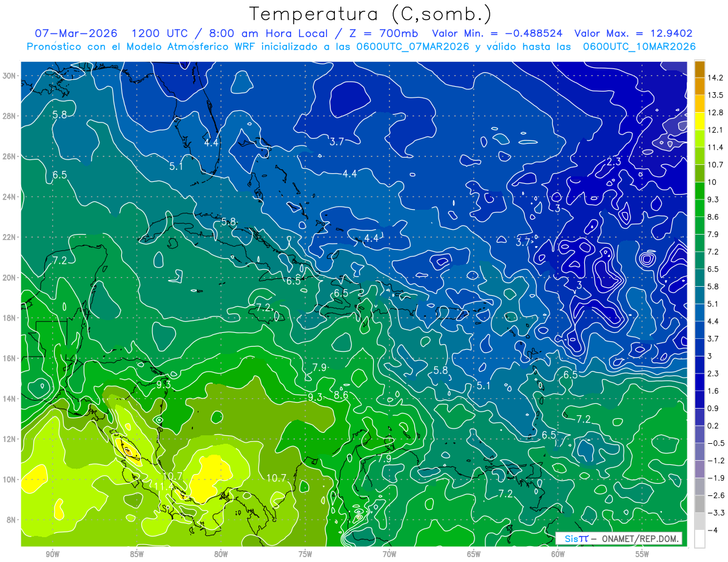The image size is (728, 562).
Task: Click the "Valor Max. = 12.9402" text
Action: [633, 33]
